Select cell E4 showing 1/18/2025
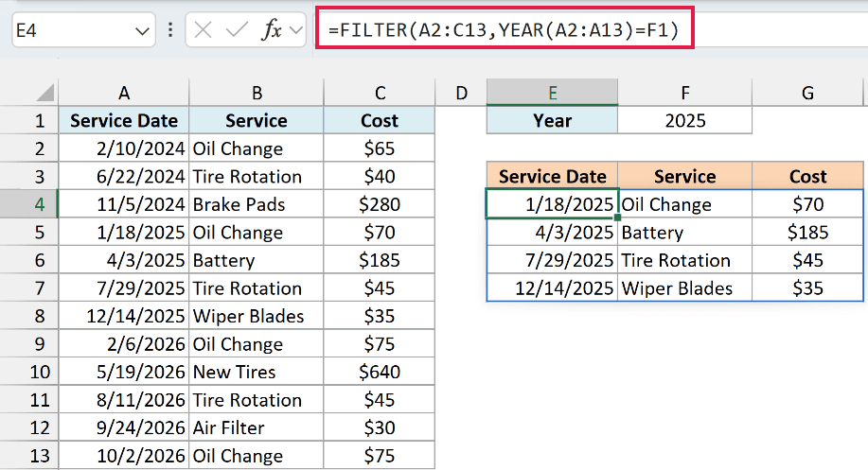The width and height of the screenshot is (868, 470). click(x=553, y=204)
